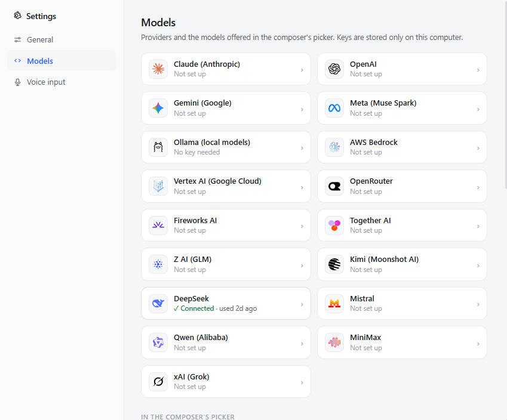Expand the Together AI chevron

coord(478,226)
